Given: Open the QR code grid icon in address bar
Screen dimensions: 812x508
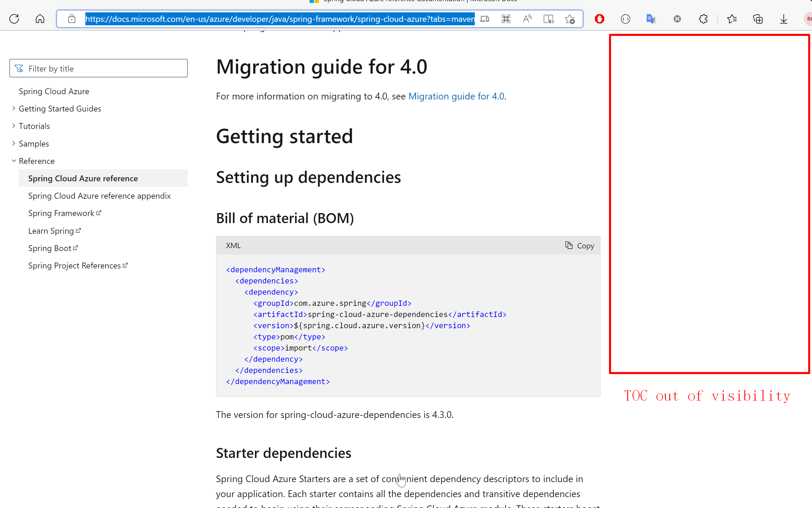Looking at the screenshot, I should coord(506,19).
